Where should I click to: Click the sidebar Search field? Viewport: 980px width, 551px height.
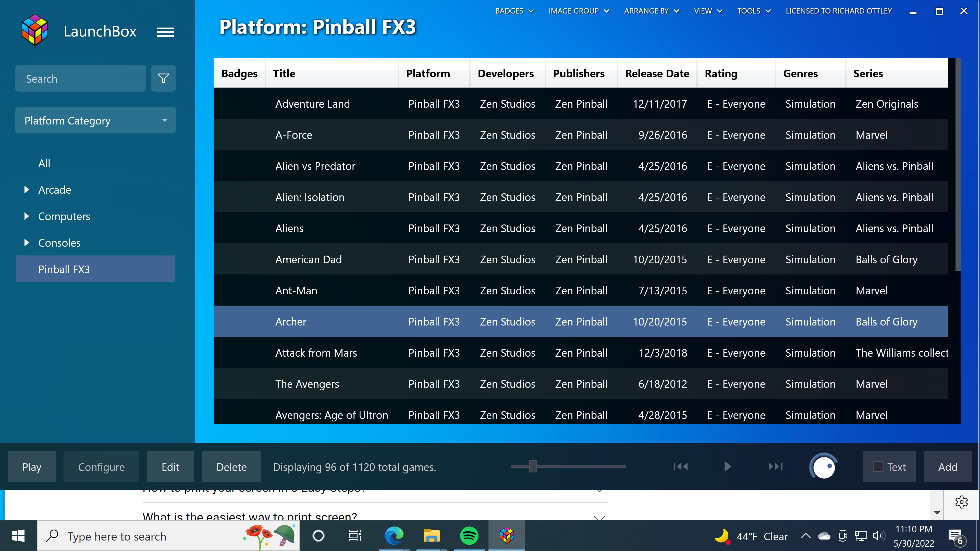pos(81,78)
